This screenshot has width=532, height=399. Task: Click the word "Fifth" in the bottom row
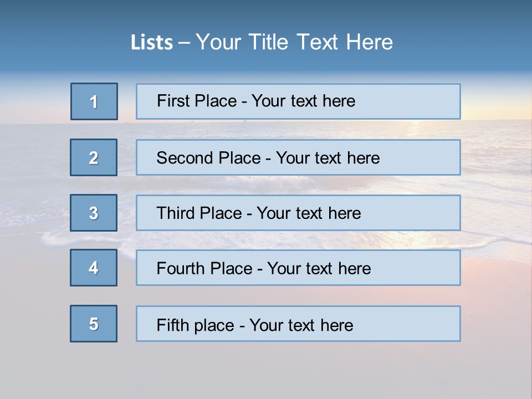tap(173, 325)
